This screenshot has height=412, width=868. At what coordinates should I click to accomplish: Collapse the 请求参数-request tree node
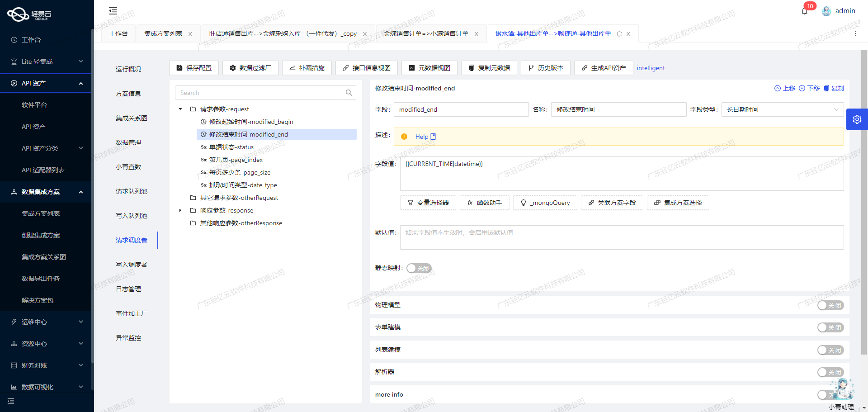(x=180, y=109)
